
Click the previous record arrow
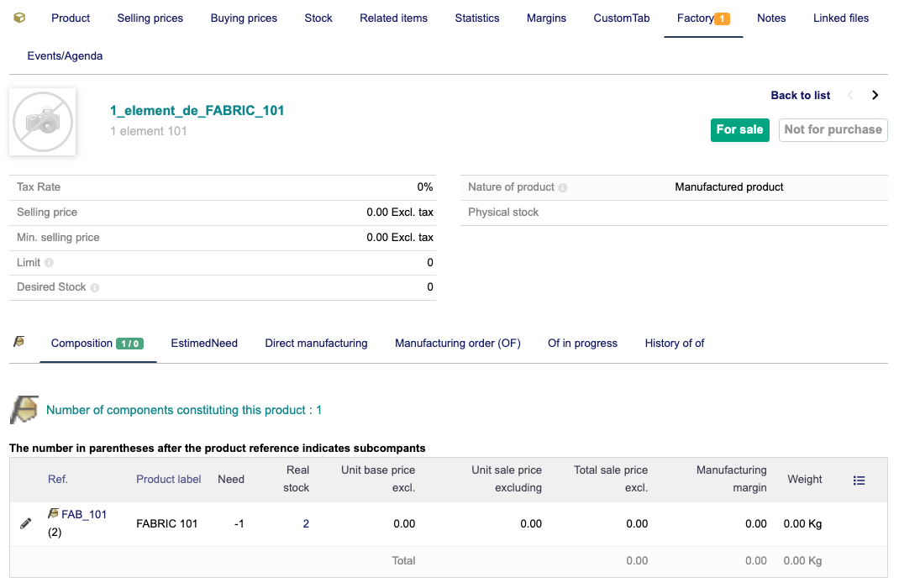[x=850, y=95]
